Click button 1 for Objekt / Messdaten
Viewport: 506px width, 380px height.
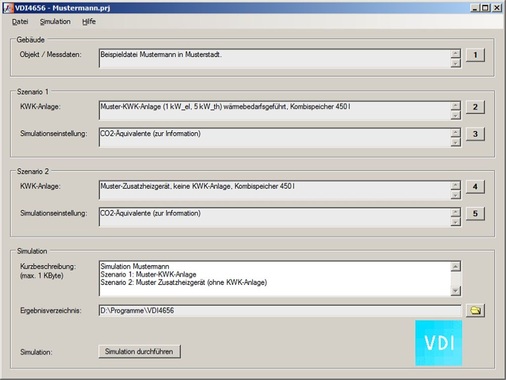coord(475,55)
